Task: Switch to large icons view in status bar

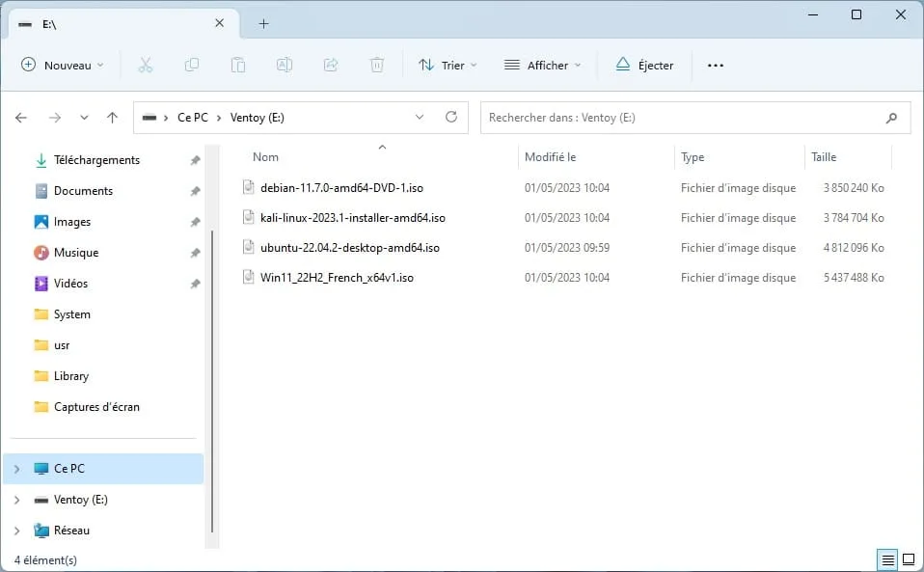Action: click(909, 559)
